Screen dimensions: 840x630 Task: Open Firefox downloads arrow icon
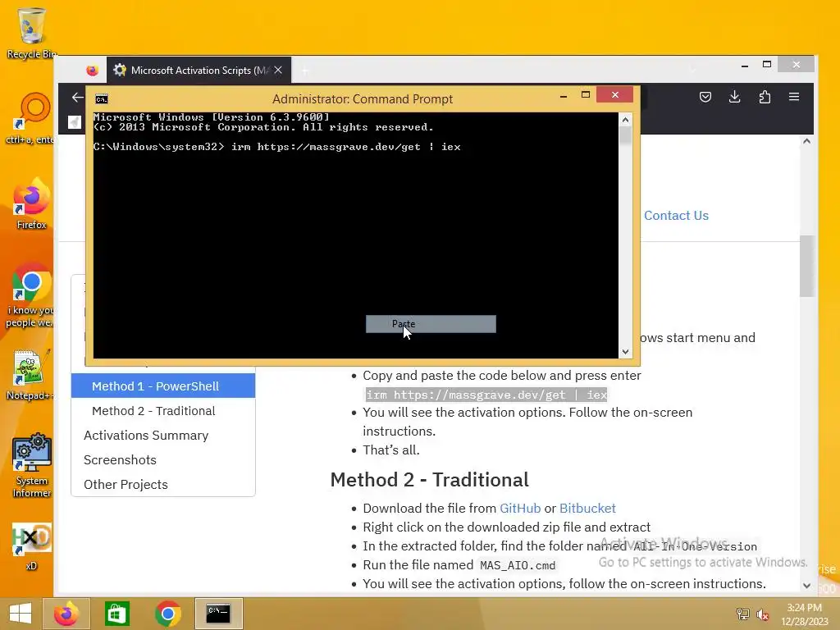pyautogui.click(x=735, y=97)
